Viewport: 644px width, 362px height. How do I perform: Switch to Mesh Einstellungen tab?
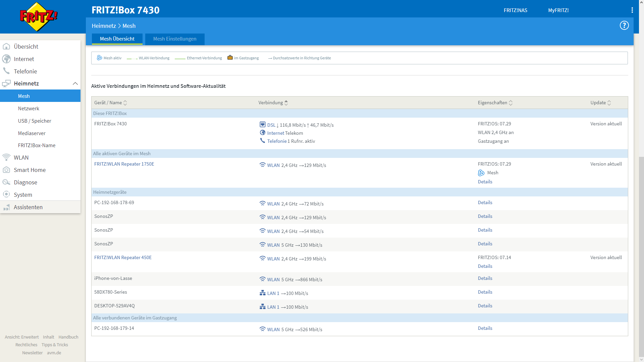[x=175, y=39]
